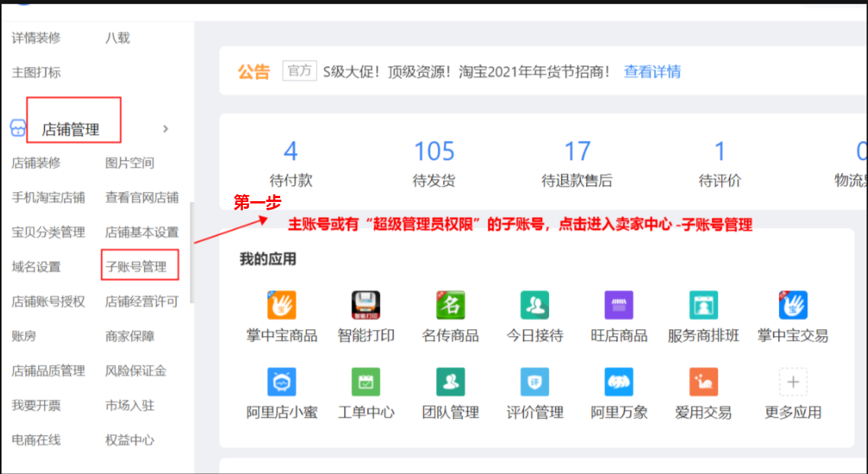The height and width of the screenshot is (474, 868).
Task: Open the 掌中宝商品 app icon
Action: tap(281, 306)
